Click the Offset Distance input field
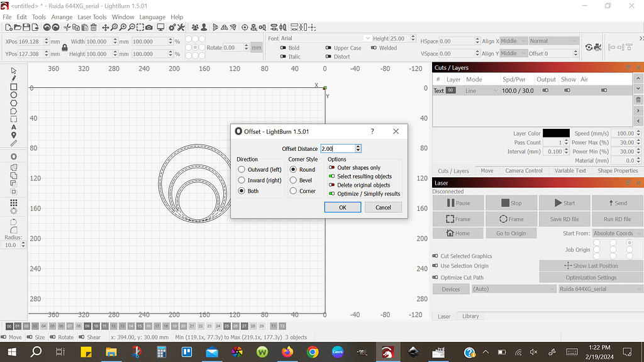The width and height of the screenshot is (644, 362). tap(338, 148)
